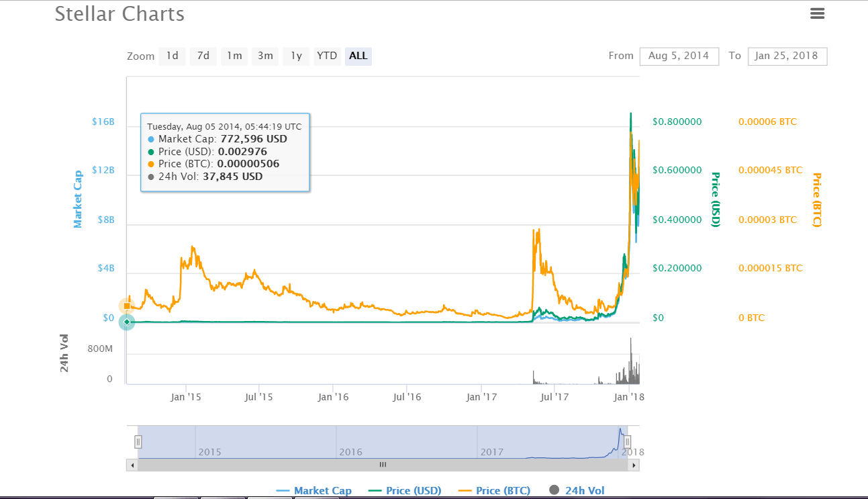This screenshot has width=868, height=499.
Task: Click the navigator left range handle
Action: (138, 441)
